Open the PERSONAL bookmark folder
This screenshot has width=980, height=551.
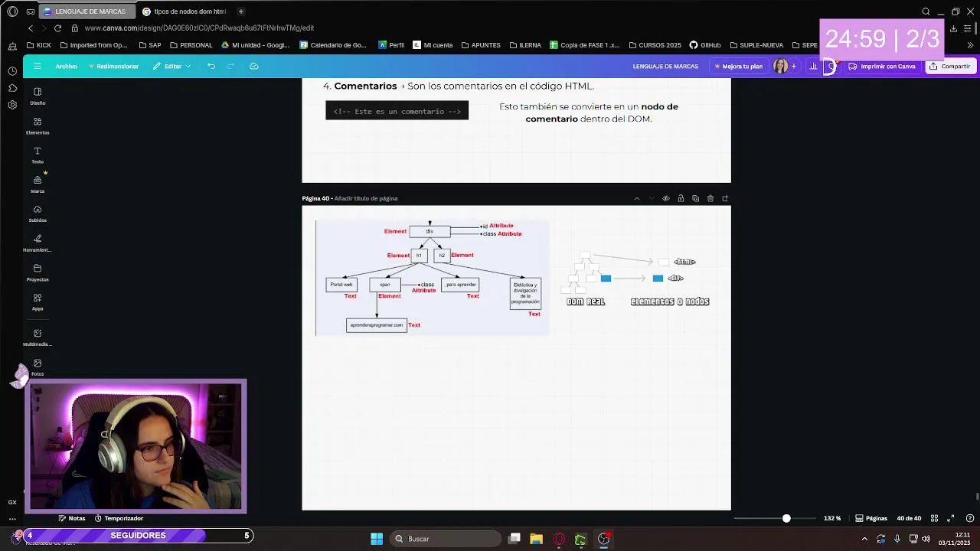coord(191,45)
